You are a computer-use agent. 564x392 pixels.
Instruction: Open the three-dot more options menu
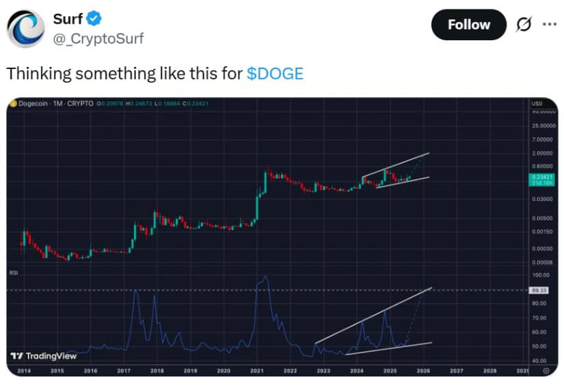click(x=549, y=25)
